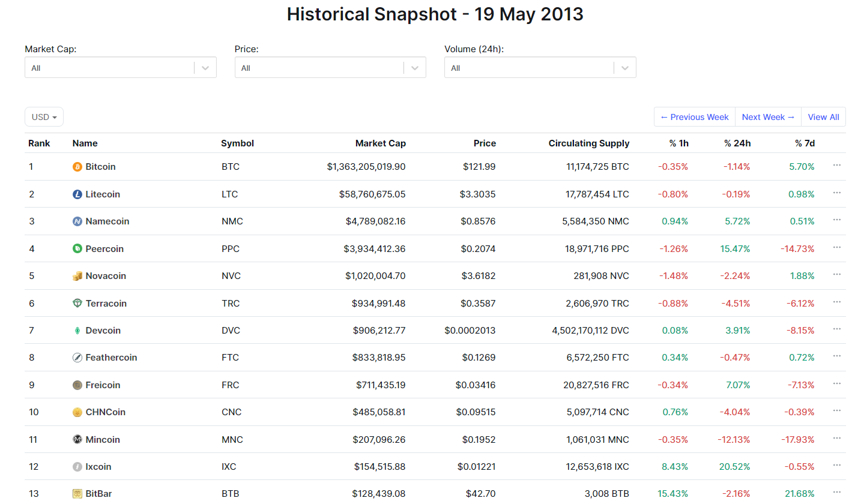Click the Ixcoin coin logo icon

point(77,467)
